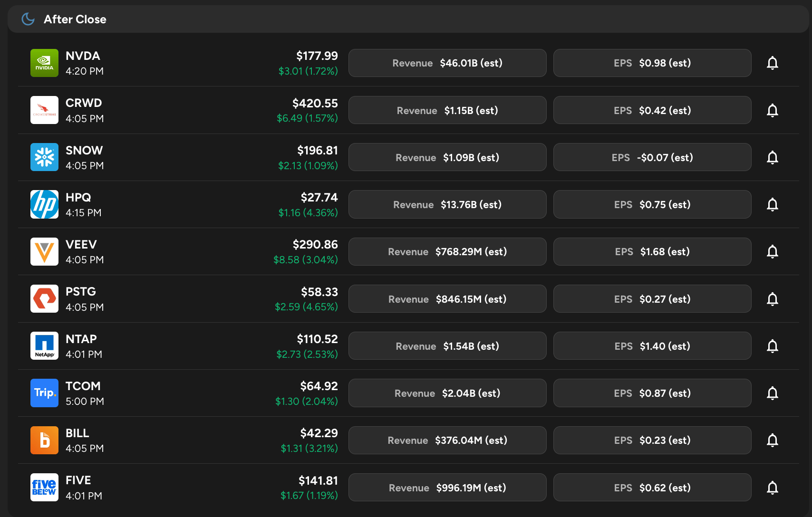Tap the bell icon for NTAP
This screenshot has height=517, width=812.
click(x=773, y=346)
